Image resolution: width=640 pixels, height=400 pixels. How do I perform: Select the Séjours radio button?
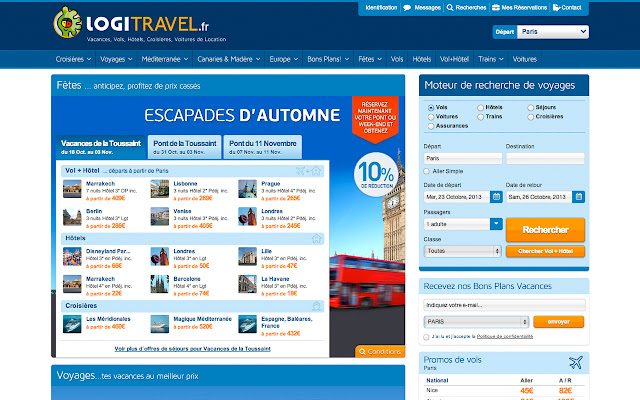(x=530, y=108)
